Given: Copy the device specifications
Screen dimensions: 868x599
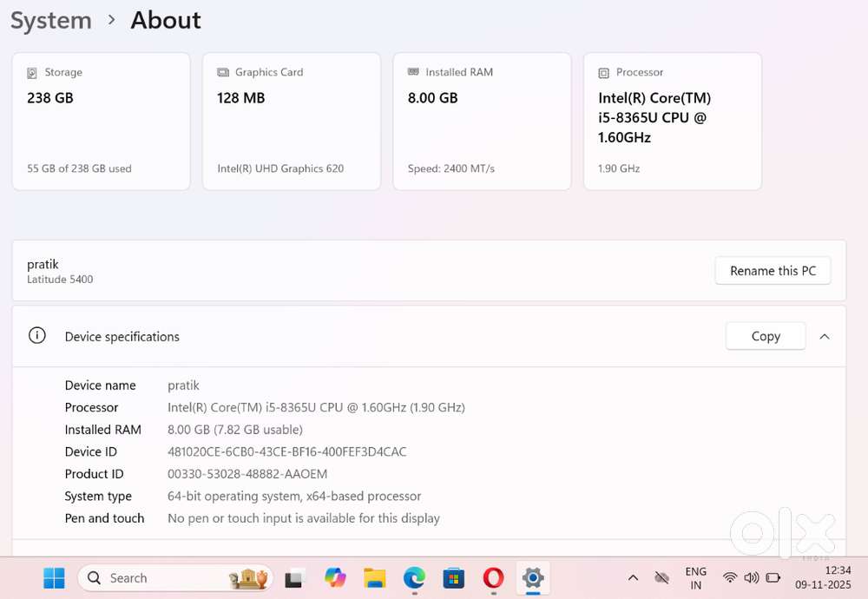Looking at the screenshot, I should (765, 336).
